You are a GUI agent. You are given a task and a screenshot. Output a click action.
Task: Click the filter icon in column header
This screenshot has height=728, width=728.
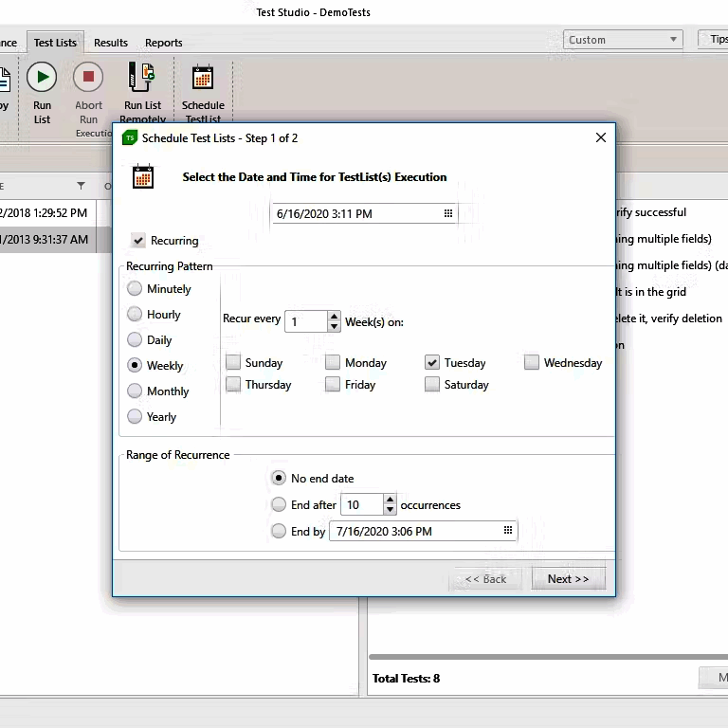[81, 186]
